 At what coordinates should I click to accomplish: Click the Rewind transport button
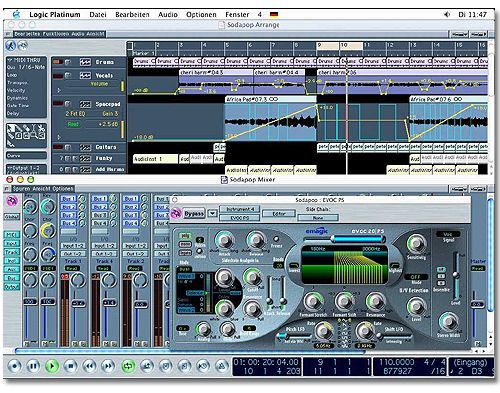89,366
